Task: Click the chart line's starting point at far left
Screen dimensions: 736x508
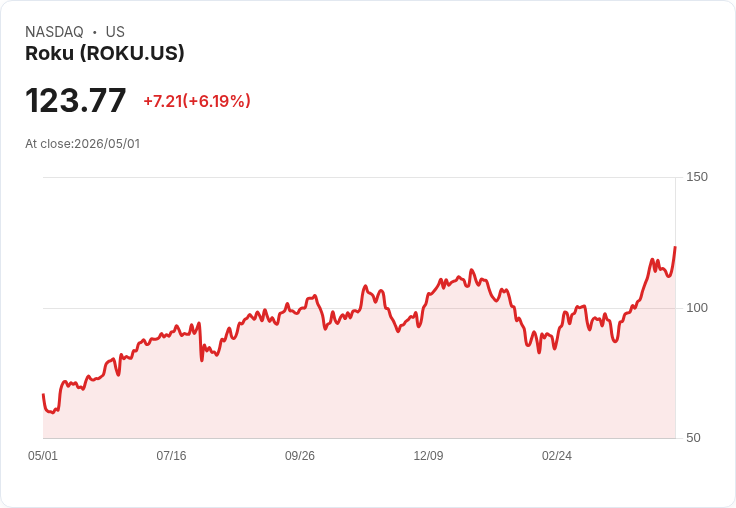Action: click(43, 394)
